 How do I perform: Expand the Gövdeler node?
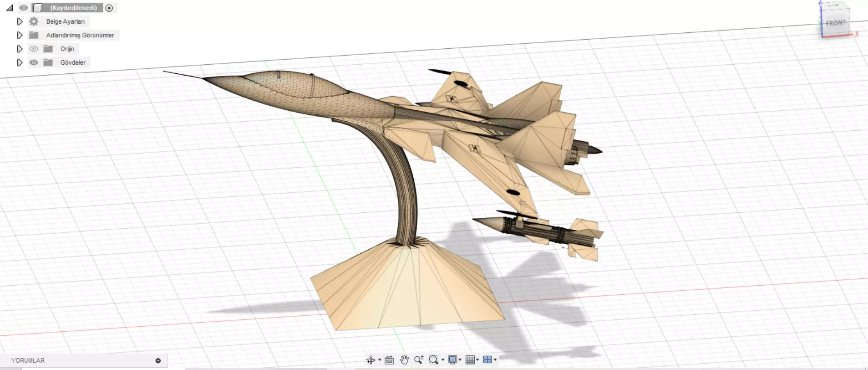tap(20, 62)
